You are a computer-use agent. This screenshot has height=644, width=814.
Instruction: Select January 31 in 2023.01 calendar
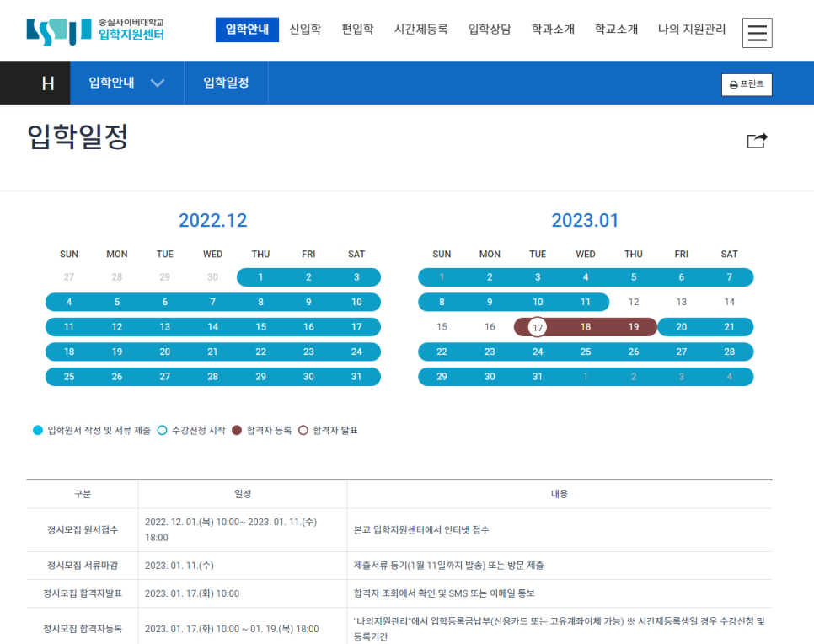coord(538,377)
